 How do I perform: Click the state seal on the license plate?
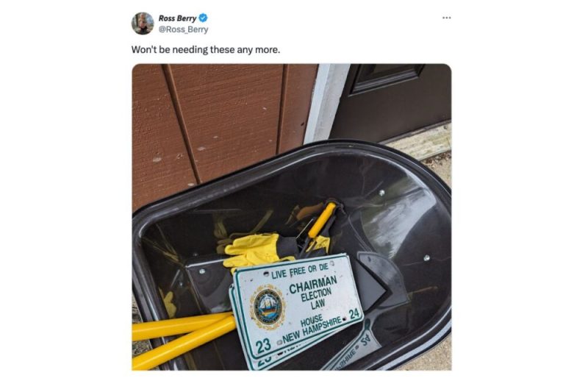point(268,307)
